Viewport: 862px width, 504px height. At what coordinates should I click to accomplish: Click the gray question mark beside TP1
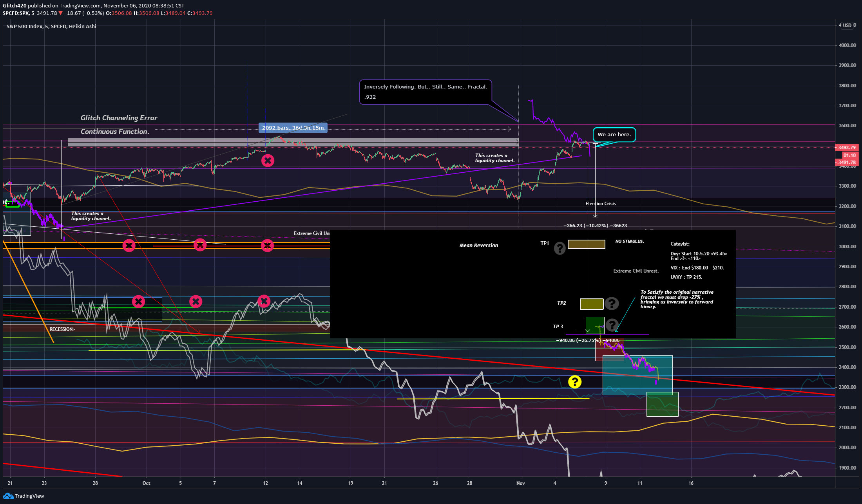[x=560, y=248]
